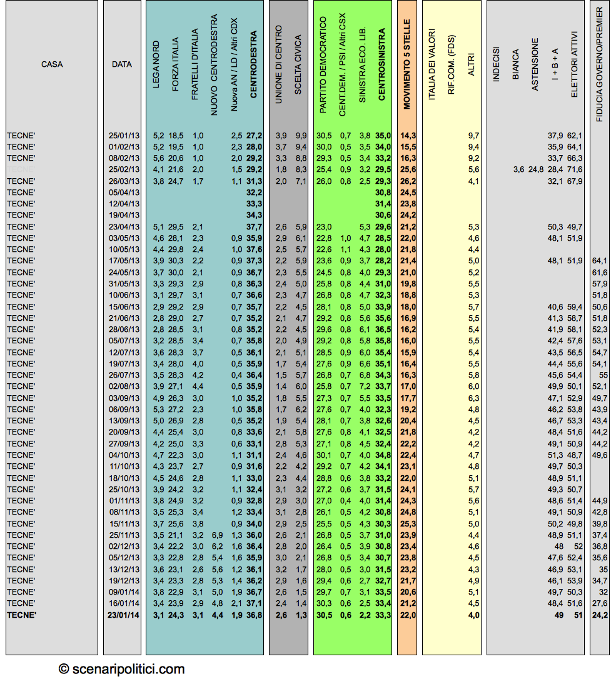
Task: Click the date 23/04/13
Action: coord(124,227)
